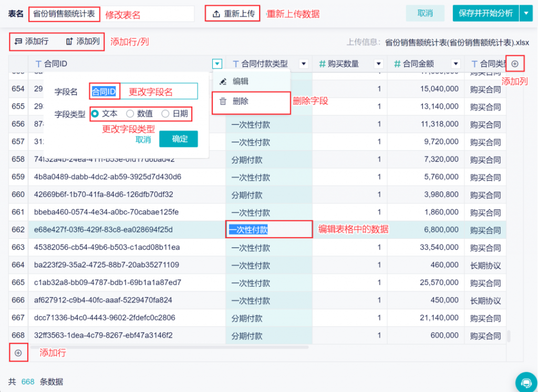Viewport: 538px width, 392px height.
Task: Click the plus icon below row 668
Action: pos(18,353)
